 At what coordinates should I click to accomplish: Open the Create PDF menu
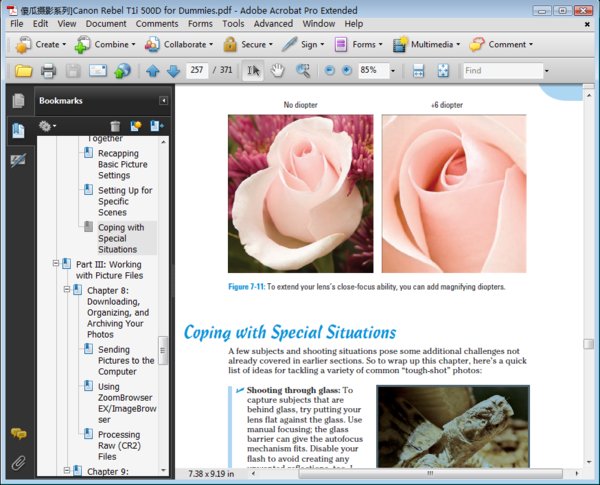pos(40,45)
